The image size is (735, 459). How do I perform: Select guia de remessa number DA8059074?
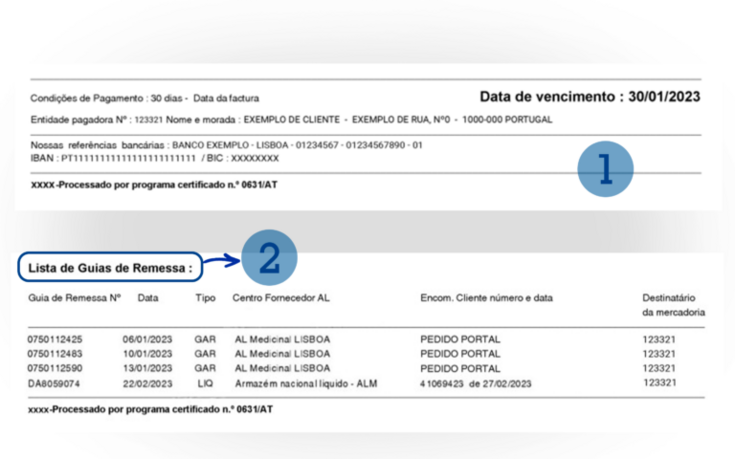(x=54, y=383)
